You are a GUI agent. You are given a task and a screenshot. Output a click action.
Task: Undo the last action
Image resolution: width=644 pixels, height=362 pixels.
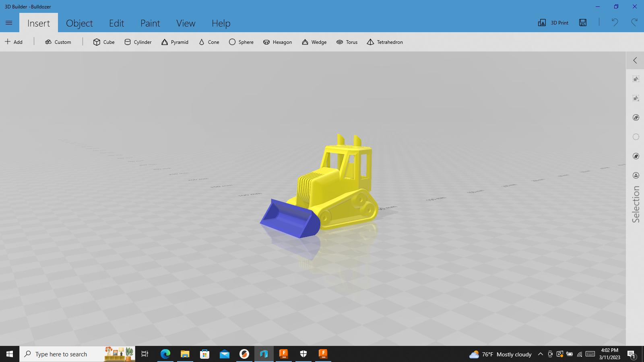pos(615,23)
